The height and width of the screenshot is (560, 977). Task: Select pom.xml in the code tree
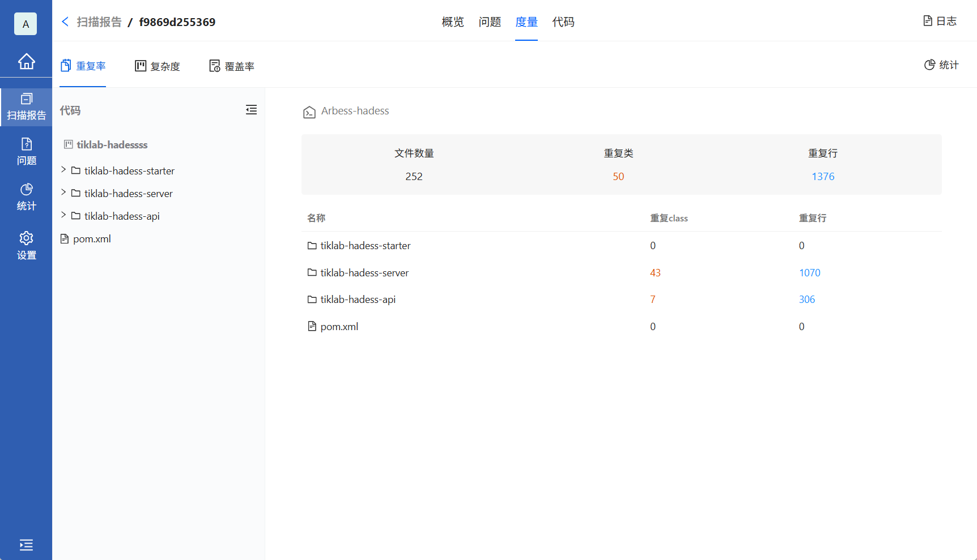(92, 238)
